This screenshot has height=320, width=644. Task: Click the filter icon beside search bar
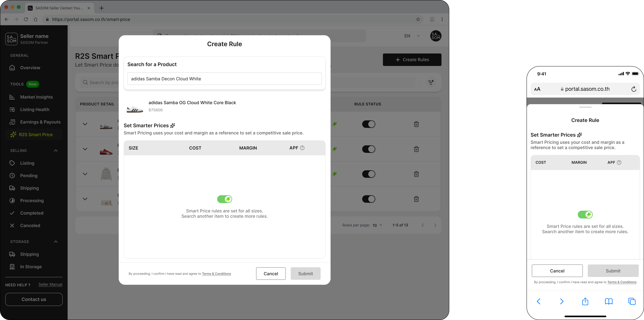pyautogui.click(x=431, y=82)
